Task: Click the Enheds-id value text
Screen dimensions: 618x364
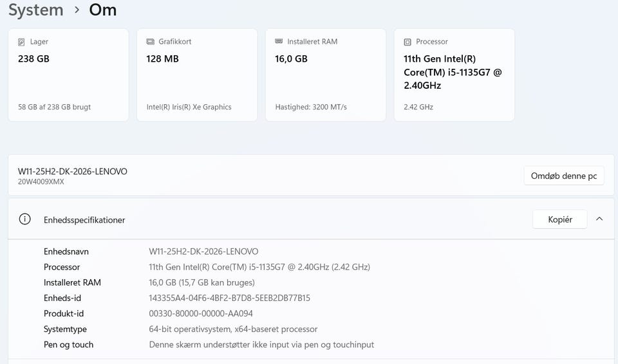Action: tap(229, 298)
